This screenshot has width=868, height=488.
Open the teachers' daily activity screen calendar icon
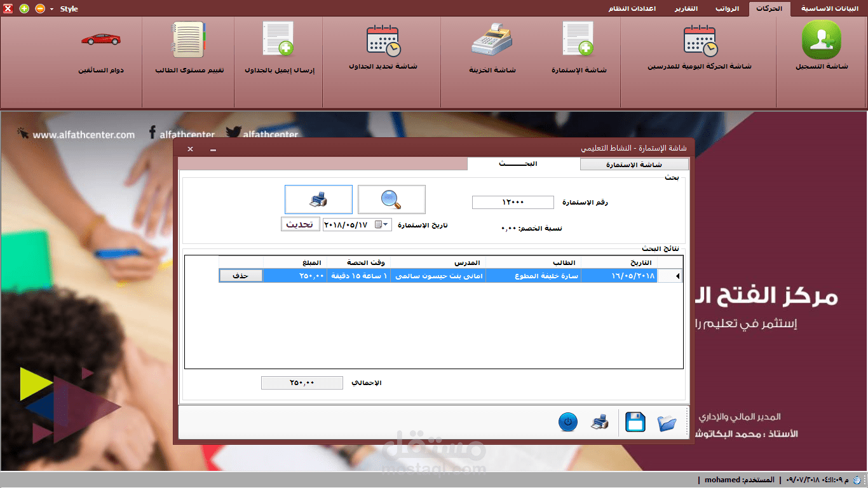click(700, 41)
